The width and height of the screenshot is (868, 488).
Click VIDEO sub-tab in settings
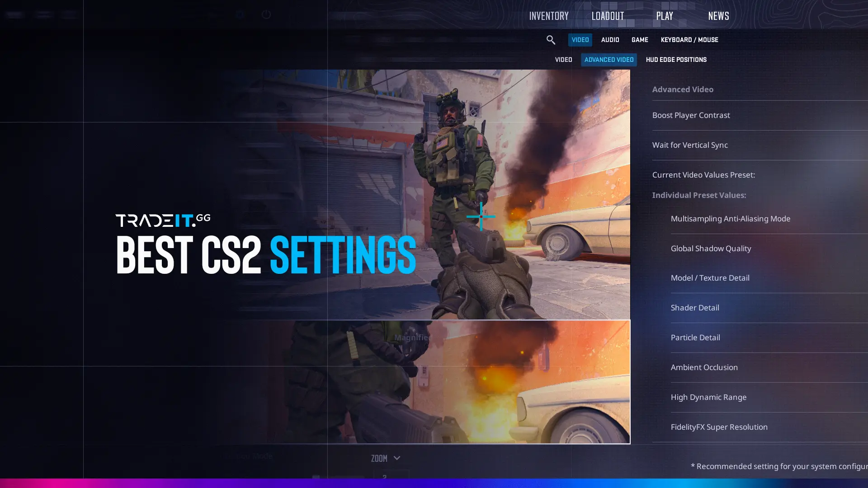[563, 60]
